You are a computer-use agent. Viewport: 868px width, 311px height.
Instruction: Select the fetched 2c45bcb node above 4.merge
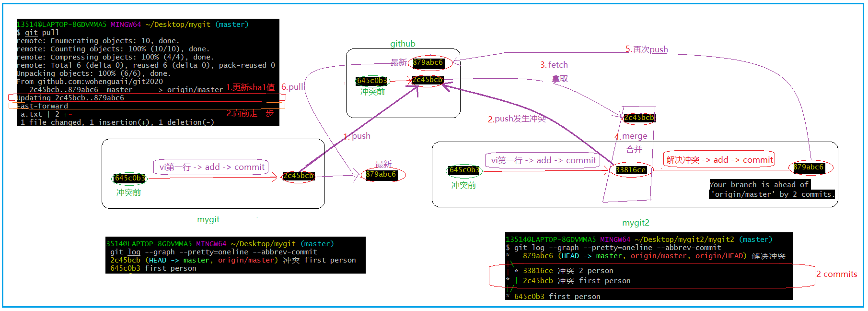(x=638, y=118)
